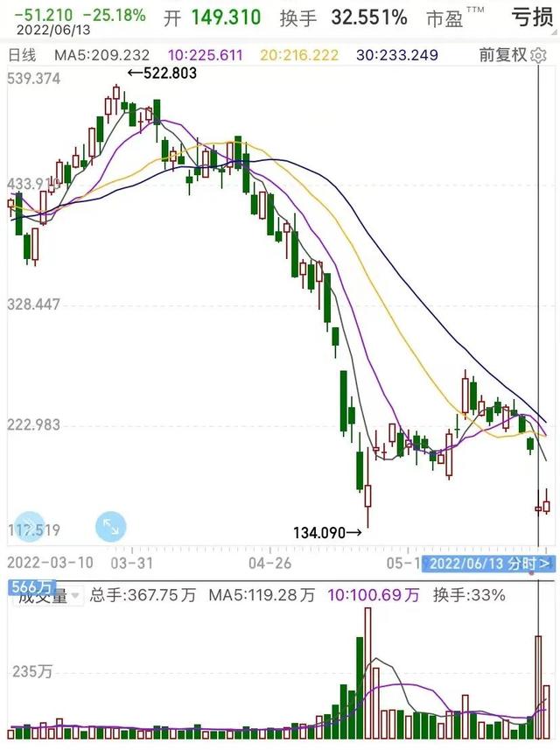This screenshot has width=560, height=750.
Task: Click the 换手:33% label in volume panel
Action: tap(469, 595)
